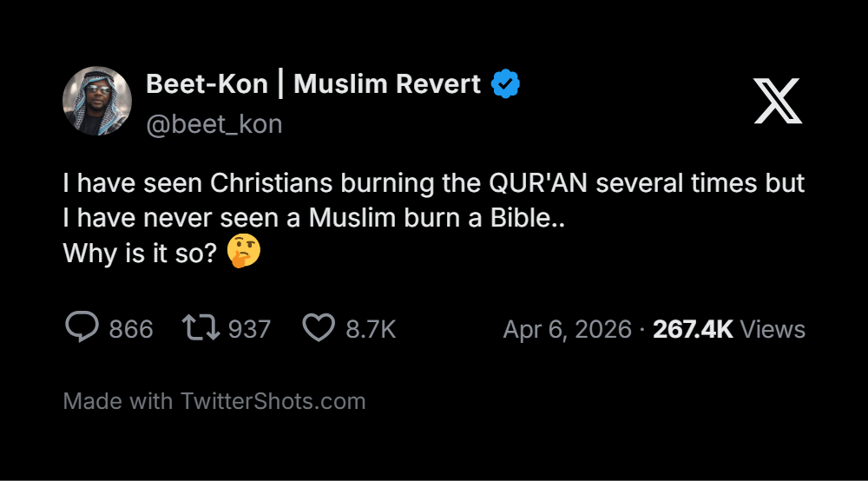The height and width of the screenshot is (481, 868).
Task: Click the X logo
Action: (x=778, y=101)
